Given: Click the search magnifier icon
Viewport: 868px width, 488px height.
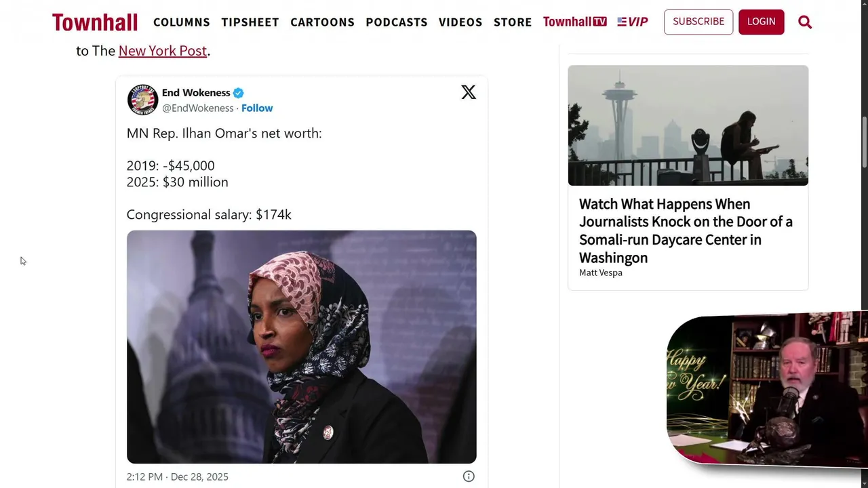Looking at the screenshot, I should (805, 22).
